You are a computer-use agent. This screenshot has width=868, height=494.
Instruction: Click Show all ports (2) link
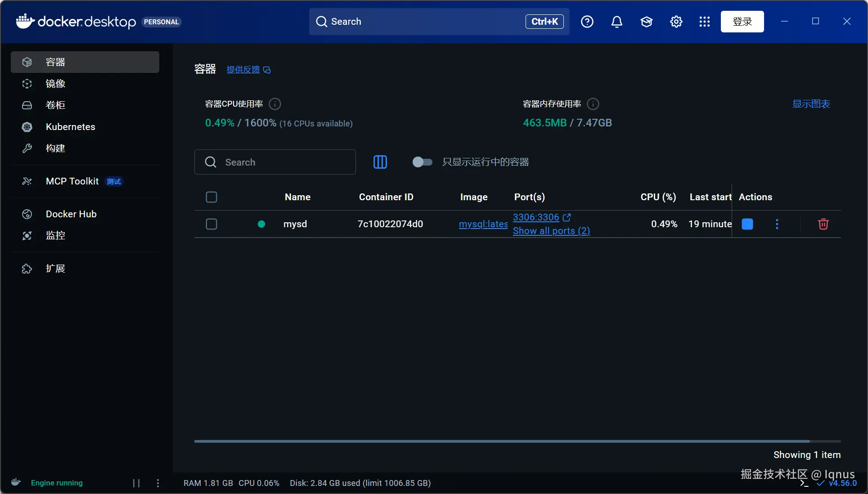tap(551, 231)
